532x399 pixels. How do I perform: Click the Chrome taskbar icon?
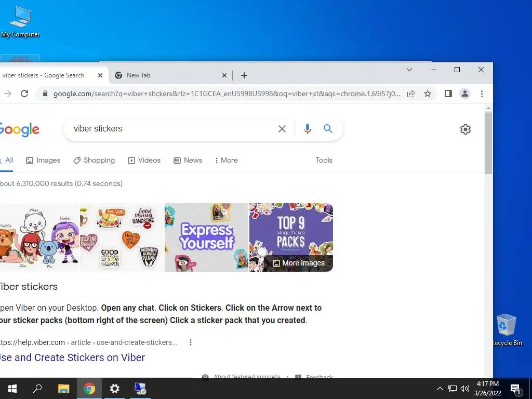click(x=89, y=389)
